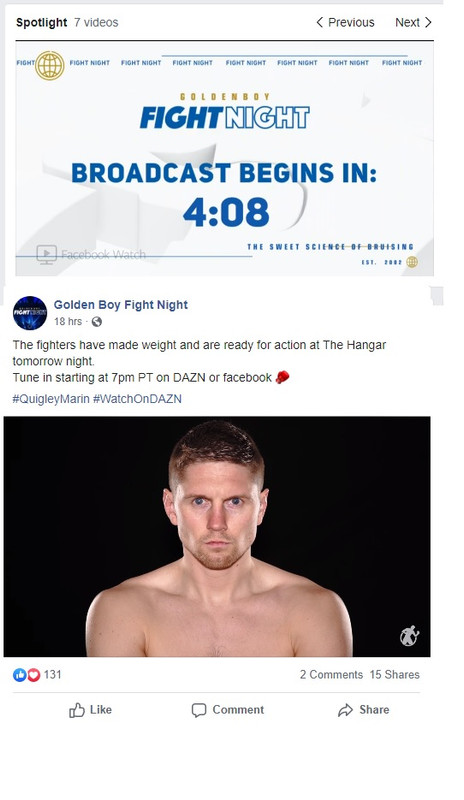
Task: Click the Facebook Watch icon on the video
Action: click(x=46, y=255)
